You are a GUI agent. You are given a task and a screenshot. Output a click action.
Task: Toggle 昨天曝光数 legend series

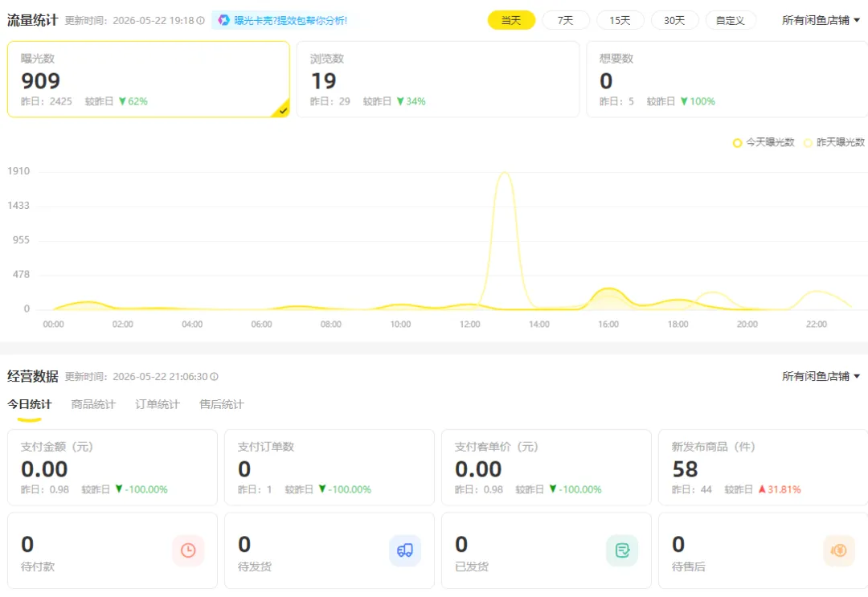[x=833, y=142]
